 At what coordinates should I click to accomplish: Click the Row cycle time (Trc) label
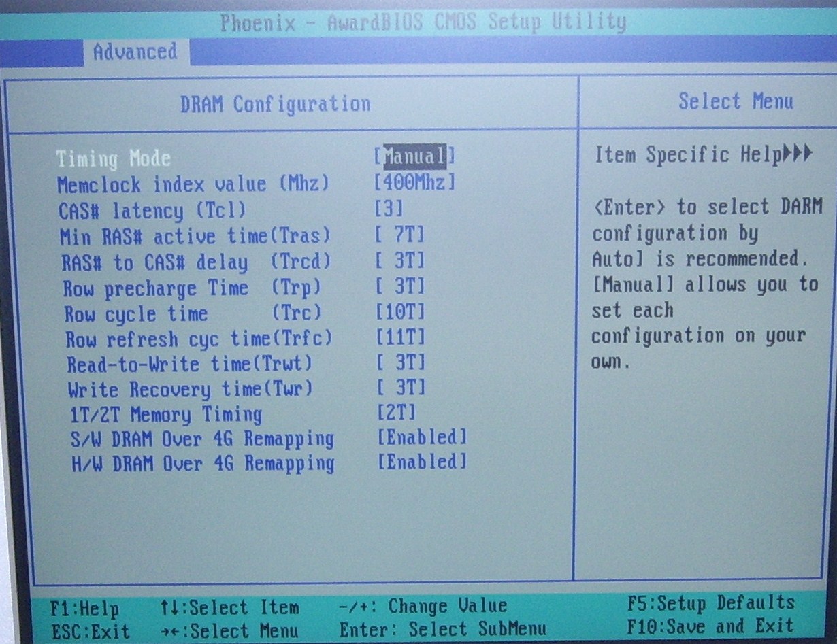(x=193, y=314)
